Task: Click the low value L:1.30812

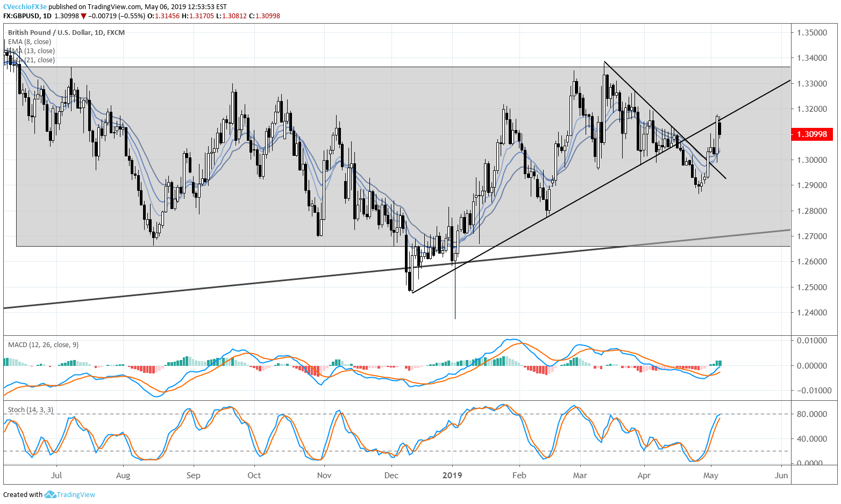Action: click(x=231, y=16)
